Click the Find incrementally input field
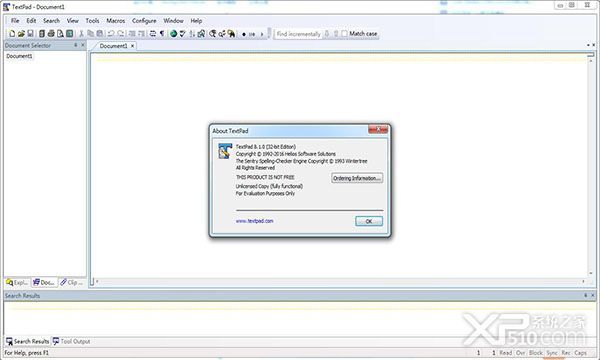Screen dimensions: 600x360 tap(298, 34)
